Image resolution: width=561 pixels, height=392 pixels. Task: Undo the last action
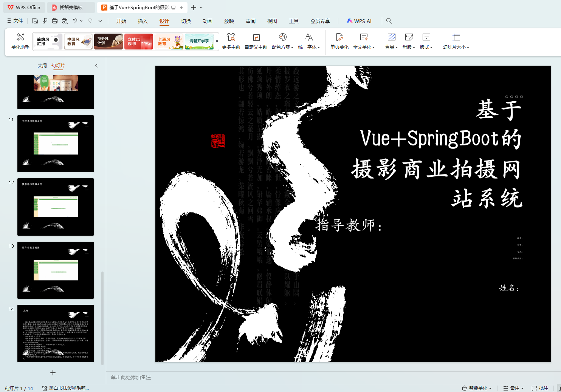[75, 21]
